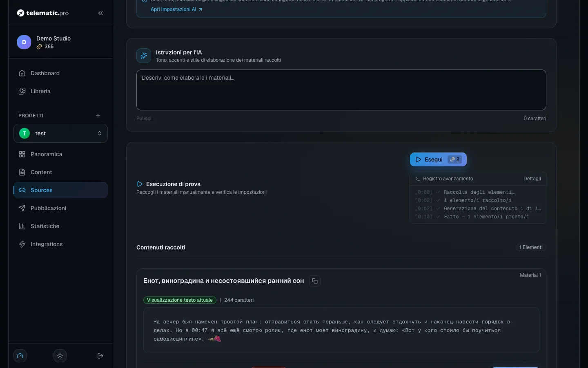Viewport: 588px width, 368px height.
Task: Open the Apri Impostazioni AI link
Action: click(176, 9)
